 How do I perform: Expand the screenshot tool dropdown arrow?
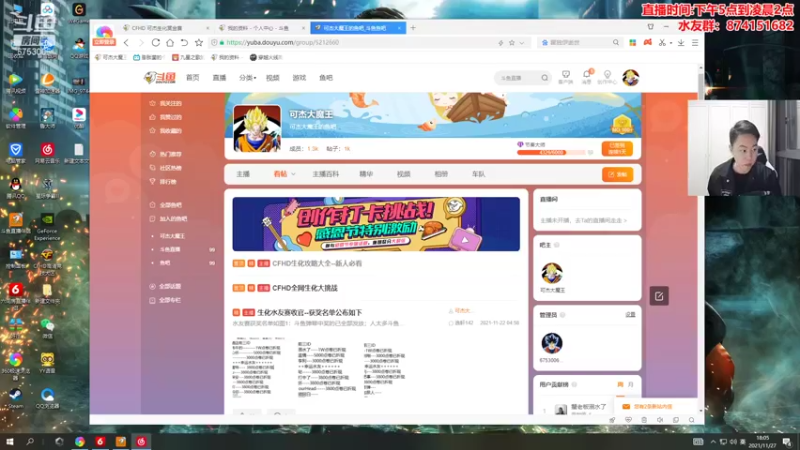tap(670, 43)
